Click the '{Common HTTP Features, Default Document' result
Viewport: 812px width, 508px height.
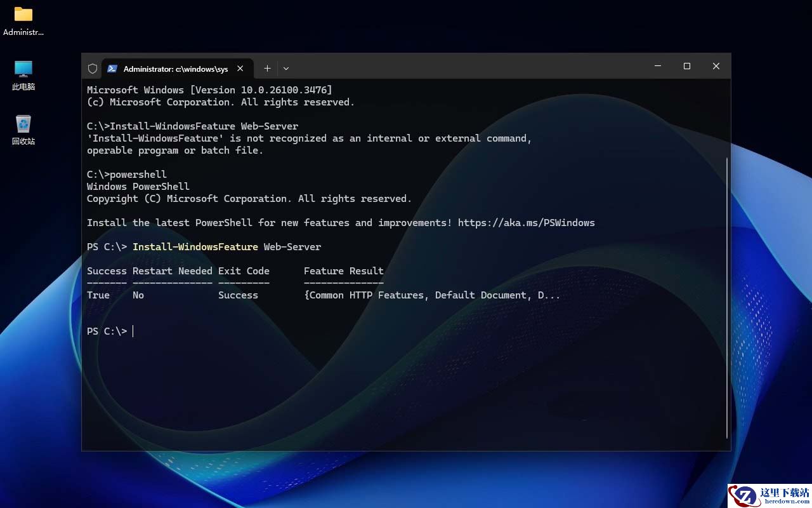click(x=432, y=295)
